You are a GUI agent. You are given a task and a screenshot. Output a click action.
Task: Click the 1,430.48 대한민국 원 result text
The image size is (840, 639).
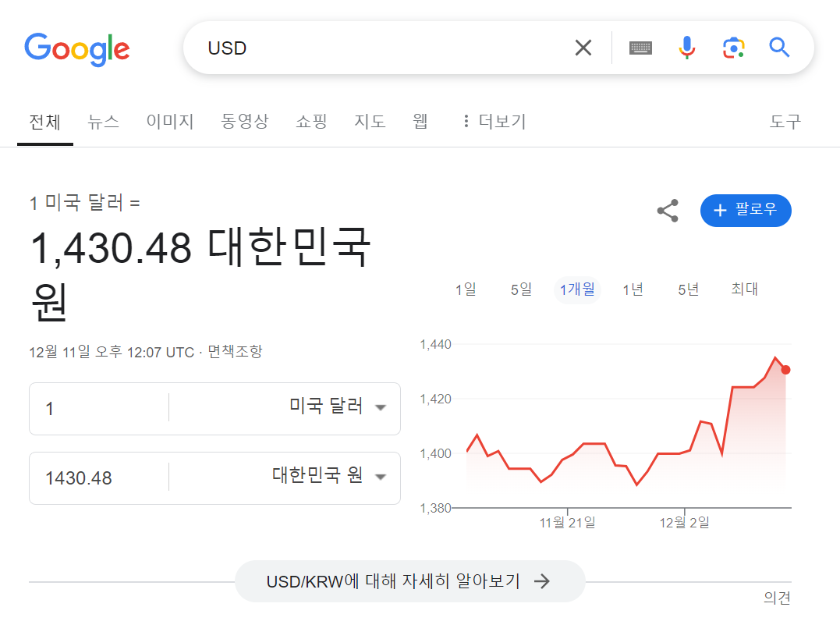tap(200, 274)
